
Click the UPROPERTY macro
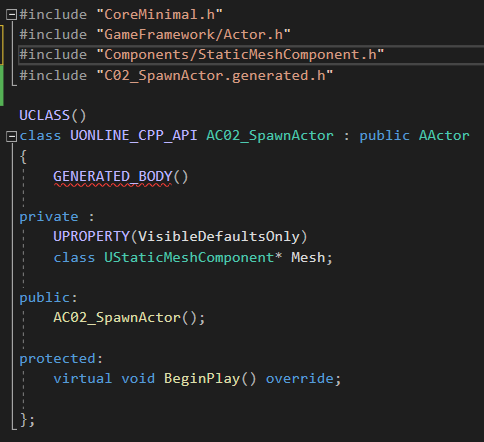click(x=91, y=237)
